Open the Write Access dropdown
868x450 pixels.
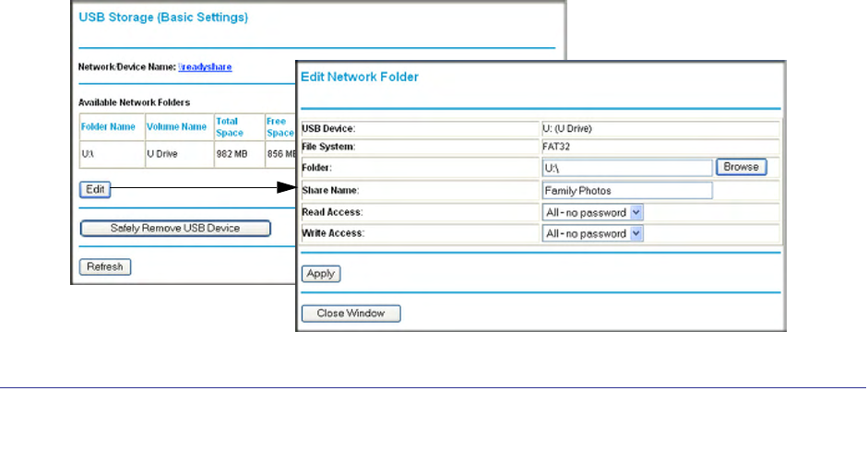click(592, 233)
